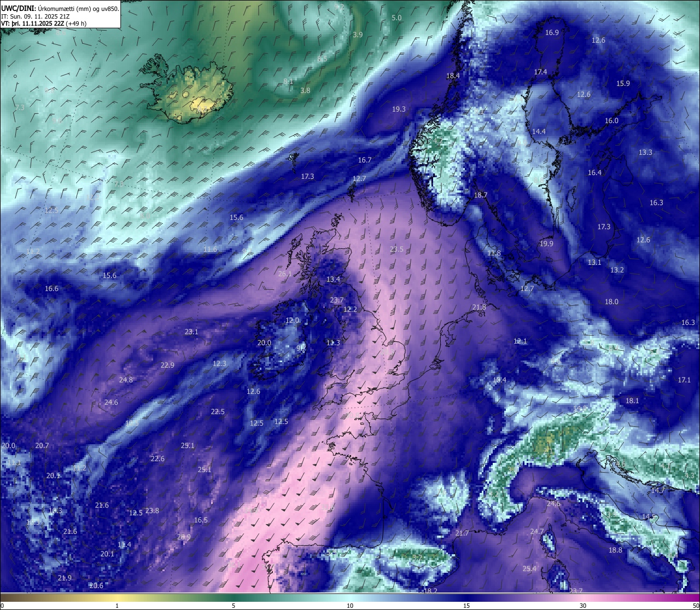The image size is (700, 610).
Task: Click the 11.3 value label
Action: click(333, 342)
